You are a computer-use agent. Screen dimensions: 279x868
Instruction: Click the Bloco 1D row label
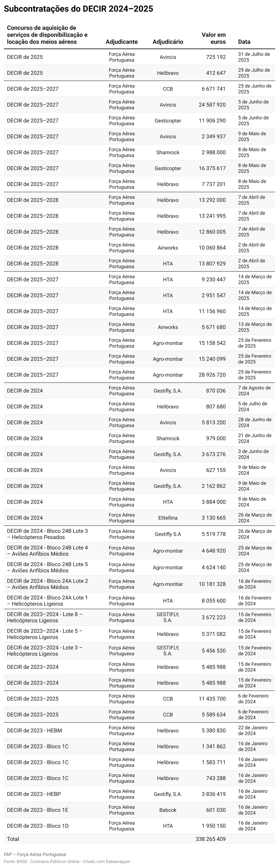click(37, 826)
